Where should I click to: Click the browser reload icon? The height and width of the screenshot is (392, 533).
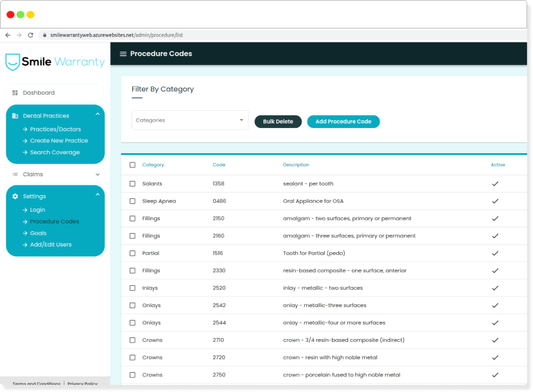coord(32,35)
